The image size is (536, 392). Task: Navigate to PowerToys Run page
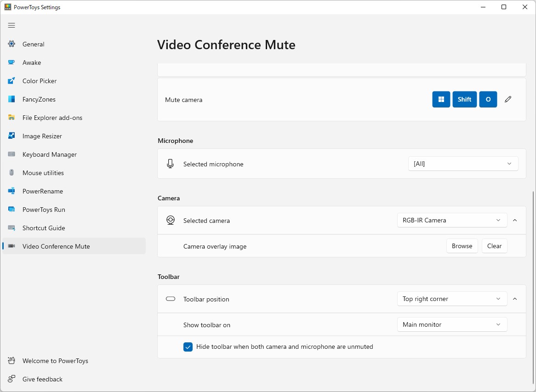coord(44,210)
